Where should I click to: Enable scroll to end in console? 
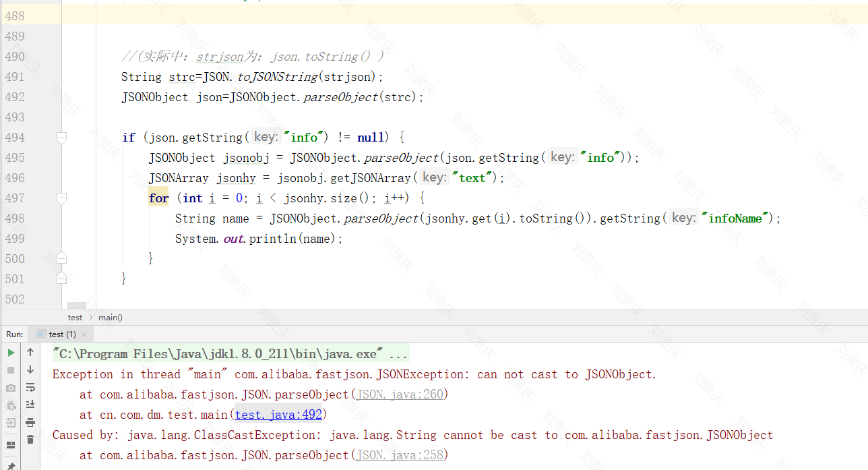[x=30, y=404]
